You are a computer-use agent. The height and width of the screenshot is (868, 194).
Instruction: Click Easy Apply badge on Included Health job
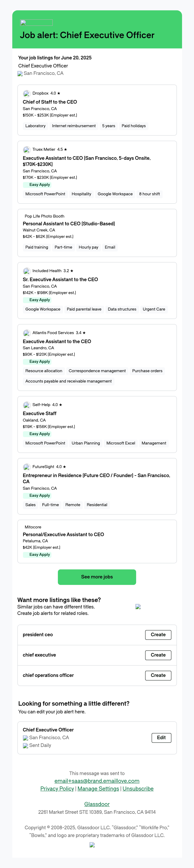[37, 300]
